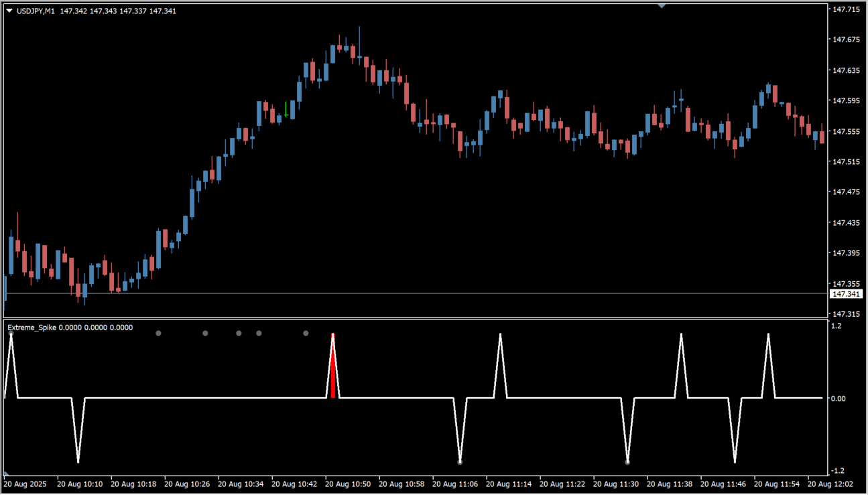The width and height of the screenshot is (868, 495).
Task: Click the 20 Aug 2025 date label
Action: [25, 484]
